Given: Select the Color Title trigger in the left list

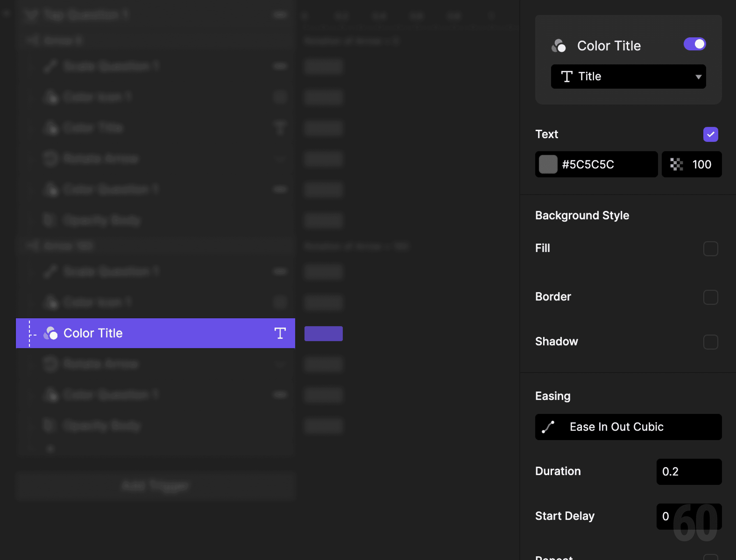Looking at the screenshot, I should point(133,333).
